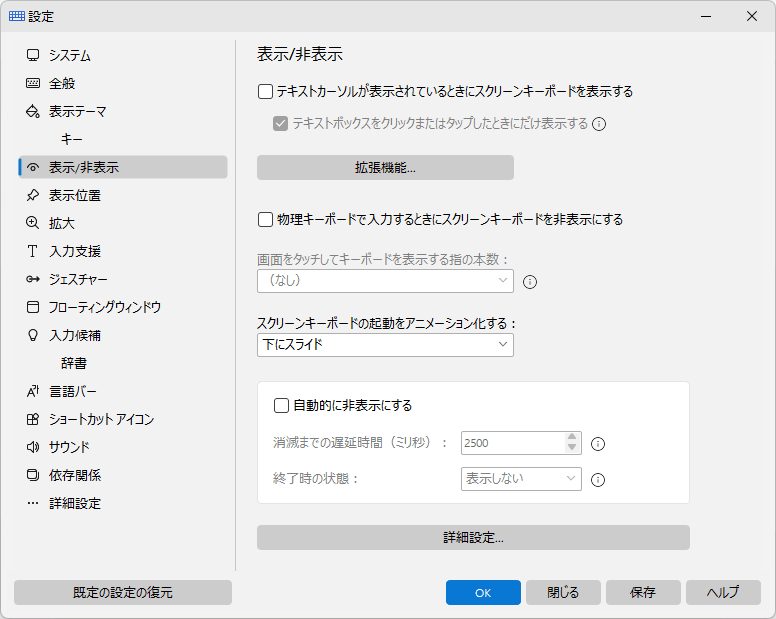Viewport: 776px width, 619px height.
Task: Enable 物理キーボードで入力するときに非表示 checkbox
Action: point(265,219)
